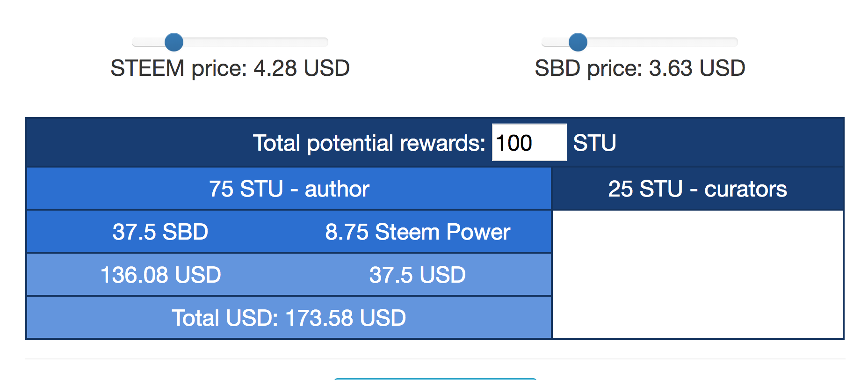Click the STEEM price 4.28 USD label
The width and height of the screenshot is (868, 380).
pyautogui.click(x=230, y=68)
